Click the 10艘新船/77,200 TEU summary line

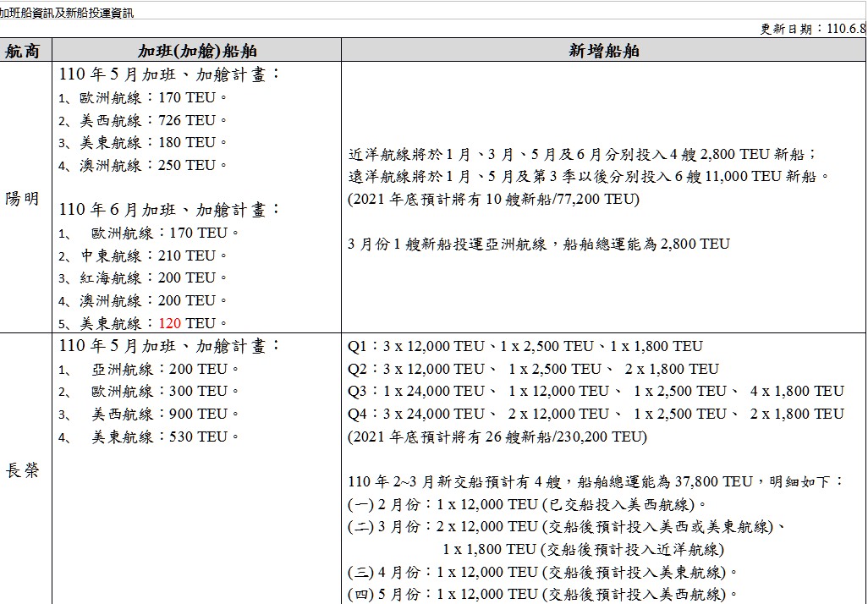494,200
